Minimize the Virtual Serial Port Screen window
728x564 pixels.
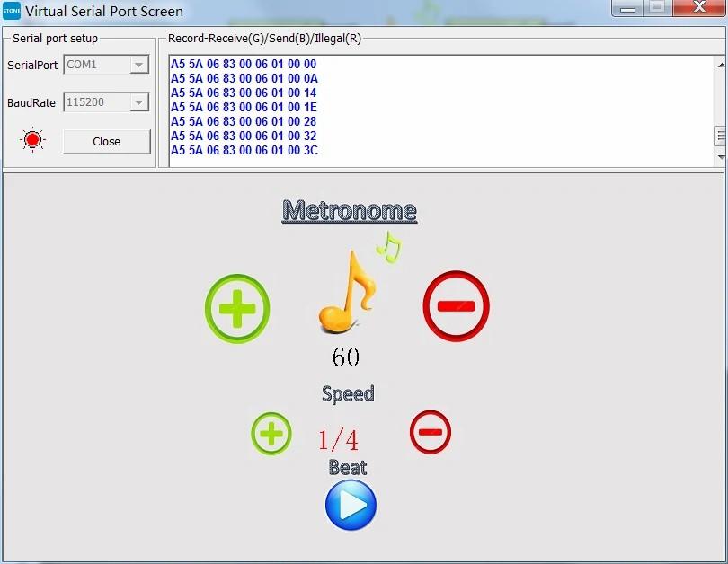pos(627,8)
